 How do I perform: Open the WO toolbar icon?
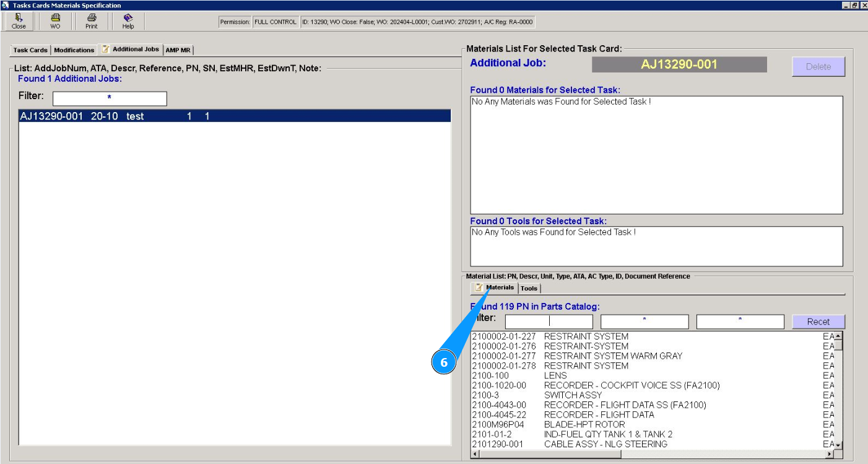(x=55, y=21)
